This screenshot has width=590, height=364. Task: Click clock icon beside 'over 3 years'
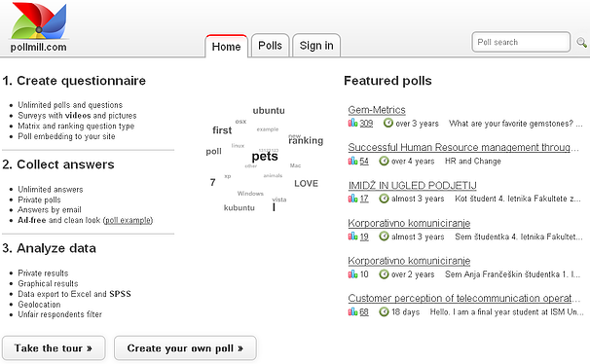click(x=387, y=123)
